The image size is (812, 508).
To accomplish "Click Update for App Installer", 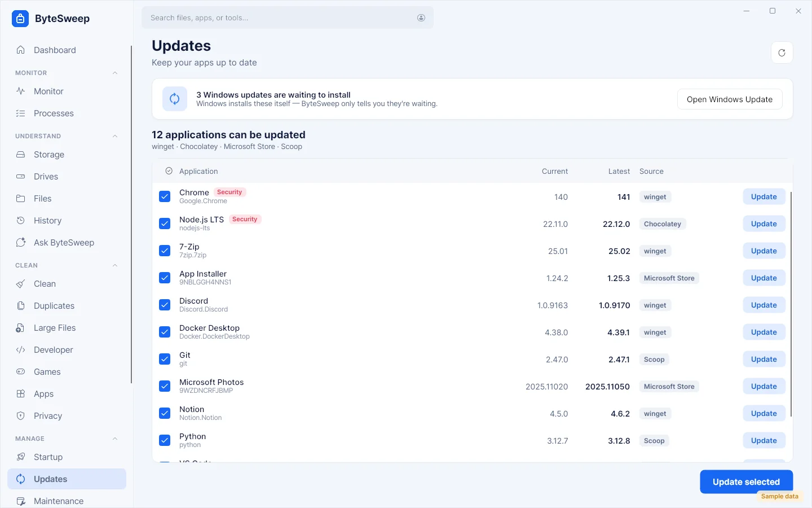I will pyautogui.click(x=764, y=278).
